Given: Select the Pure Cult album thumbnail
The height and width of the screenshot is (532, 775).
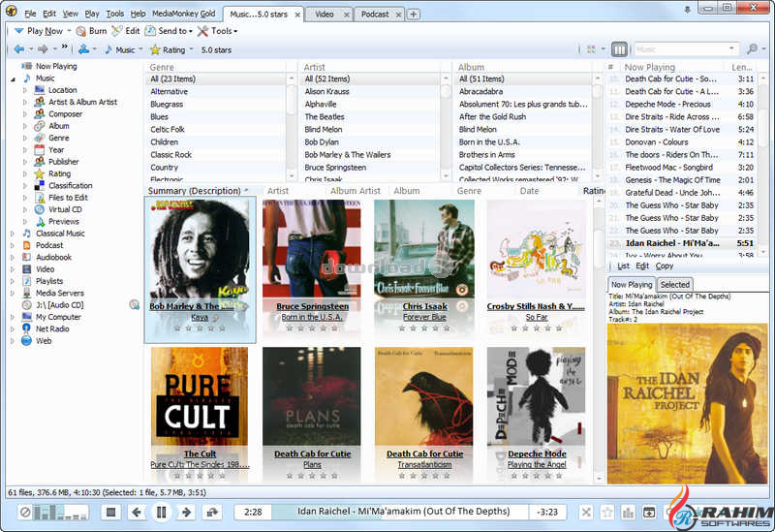Looking at the screenshot, I should (x=200, y=396).
